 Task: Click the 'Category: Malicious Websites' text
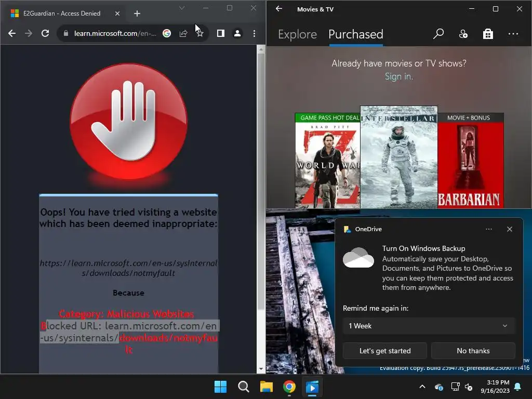click(126, 314)
